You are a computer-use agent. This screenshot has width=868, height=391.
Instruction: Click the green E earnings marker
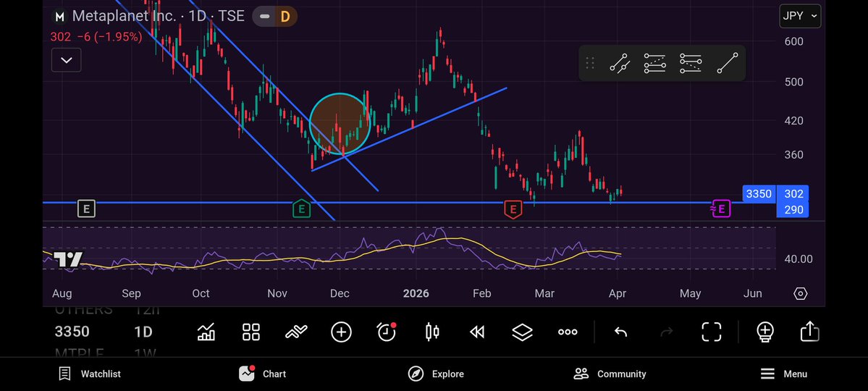301,209
